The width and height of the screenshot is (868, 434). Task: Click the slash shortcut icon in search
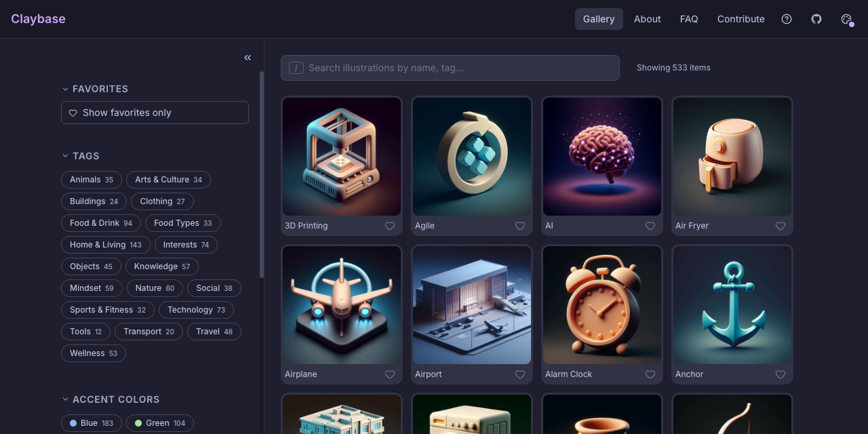tap(296, 68)
